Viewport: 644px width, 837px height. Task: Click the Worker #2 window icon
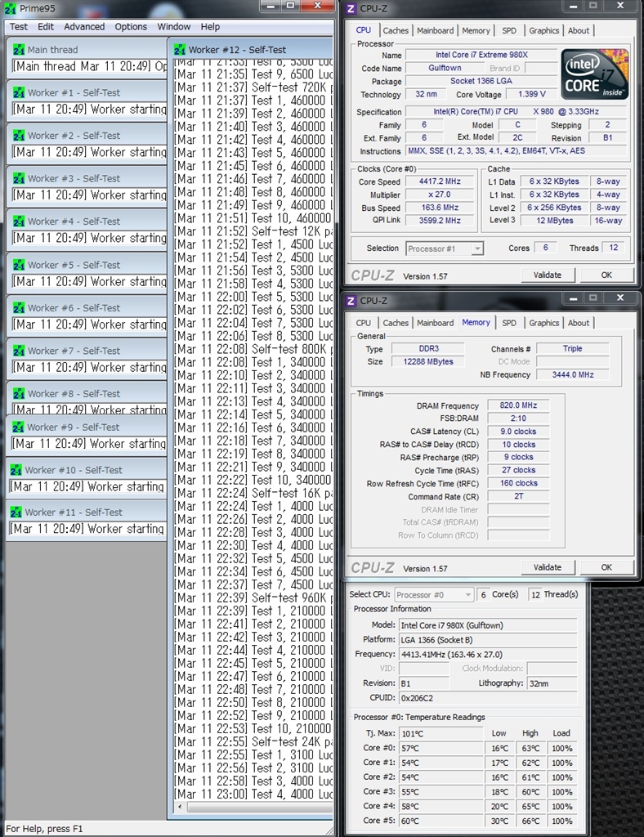(19, 136)
